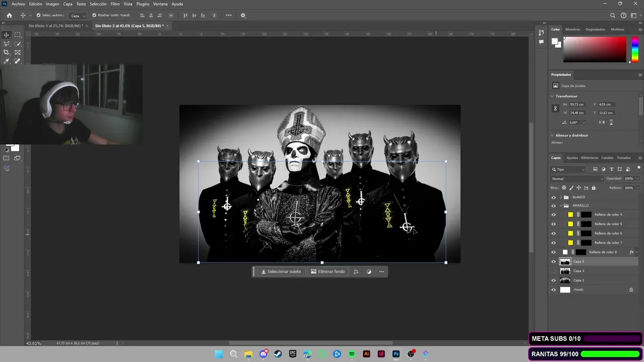The image size is (644, 362).
Task: Hide the Fondo background layer
Action: (553, 290)
